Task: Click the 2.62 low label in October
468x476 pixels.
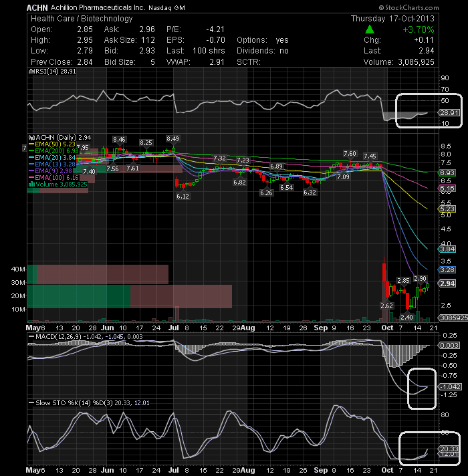Action: point(386,306)
